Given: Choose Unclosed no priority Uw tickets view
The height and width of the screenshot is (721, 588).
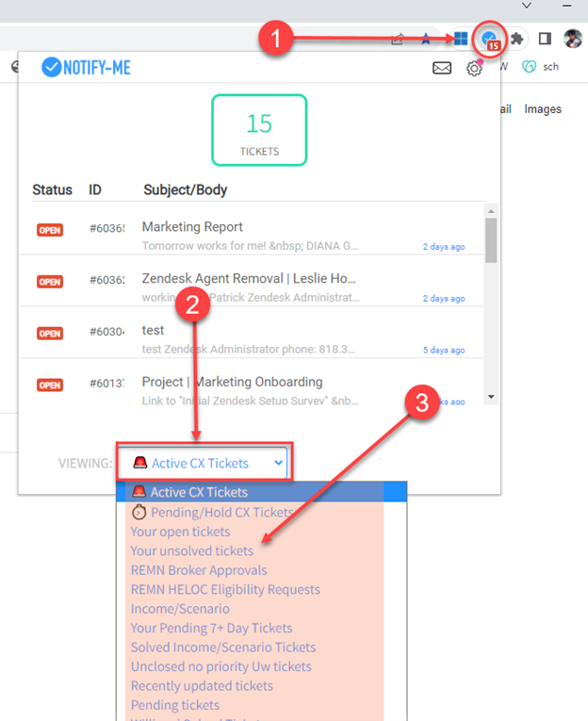Looking at the screenshot, I should coord(262,666).
